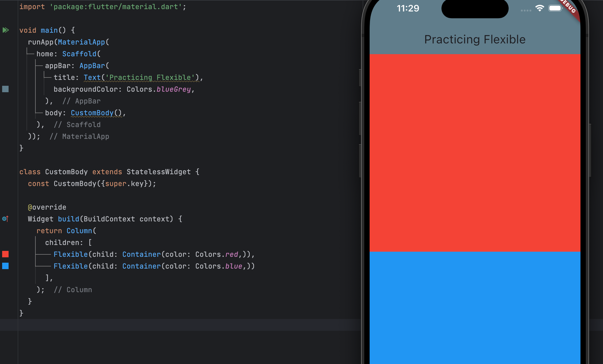Click the override gutter icon beside build method
Viewport: 603px width, 364px height.
pyautogui.click(x=5, y=219)
